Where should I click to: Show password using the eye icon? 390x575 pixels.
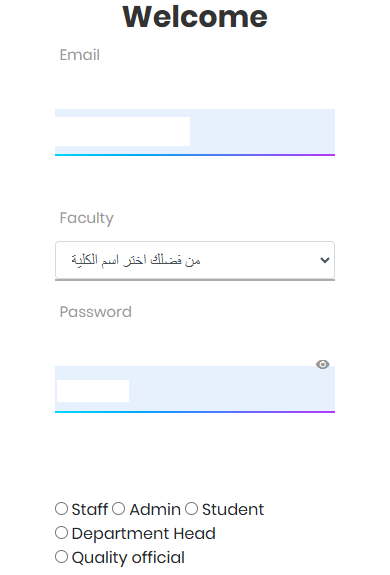[x=323, y=364]
